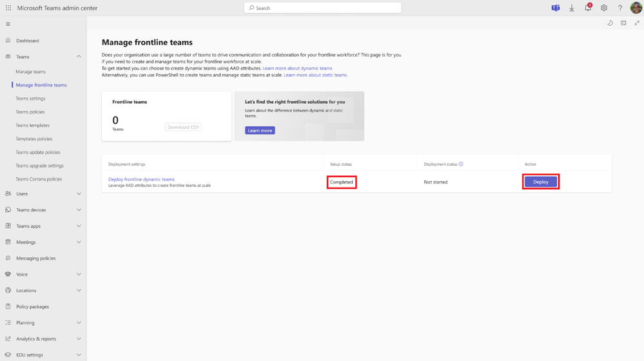Expand the EDU settings chevron
Screen dimensions: 644x361
coord(79,355)
